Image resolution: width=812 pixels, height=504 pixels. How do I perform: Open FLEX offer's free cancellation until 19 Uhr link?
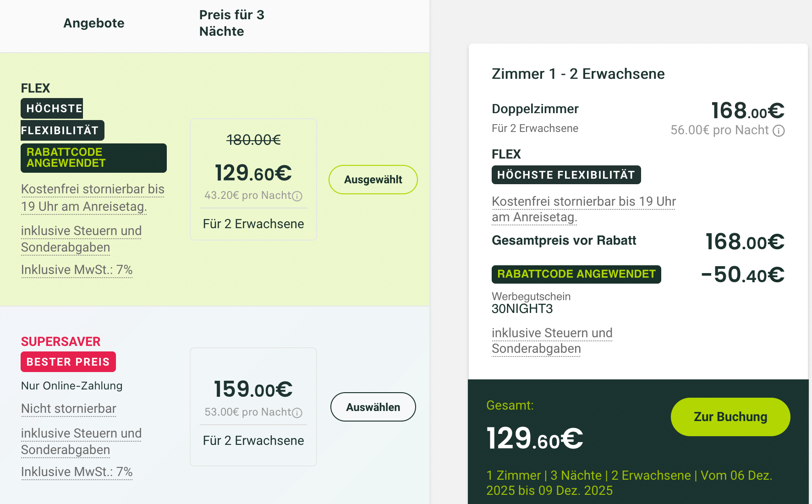point(92,198)
